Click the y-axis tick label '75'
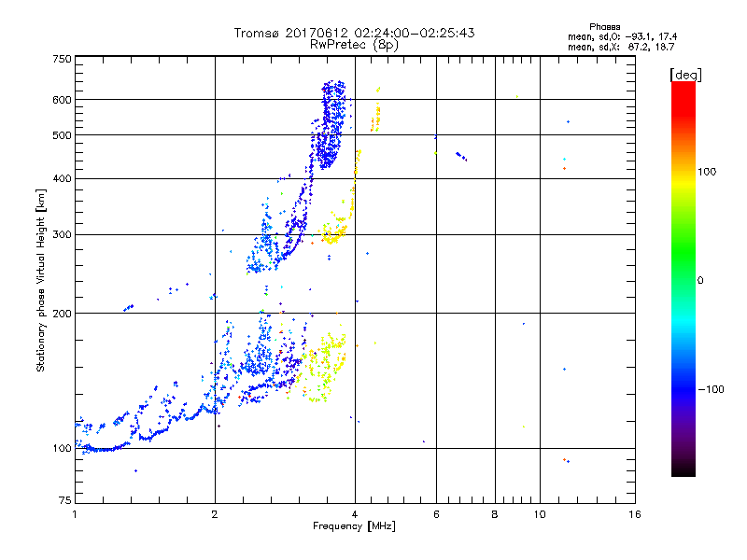The height and width of the screenshot is (560, 747). coord(65,500)
